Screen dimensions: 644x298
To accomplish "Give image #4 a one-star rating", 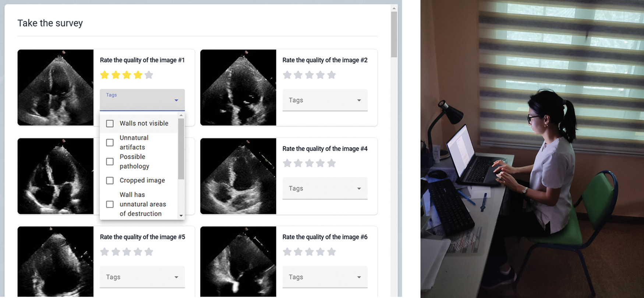I will click(x=287, y=163).
